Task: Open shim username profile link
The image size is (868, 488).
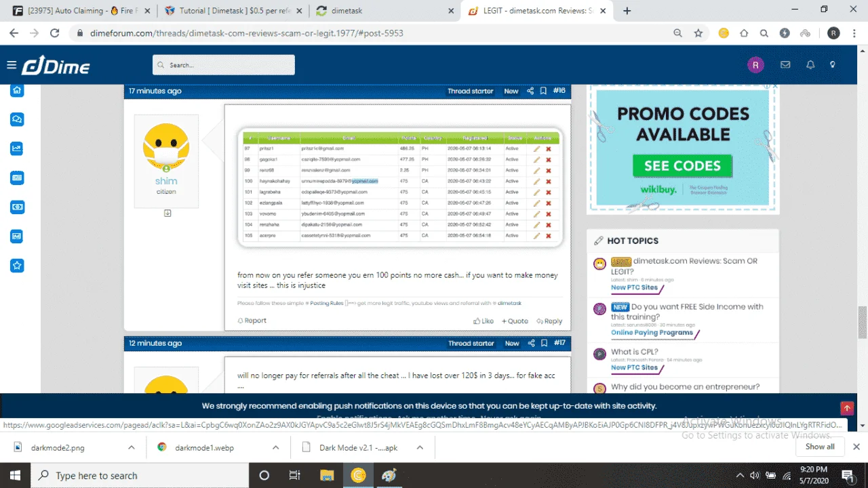Action: point(166,181)
